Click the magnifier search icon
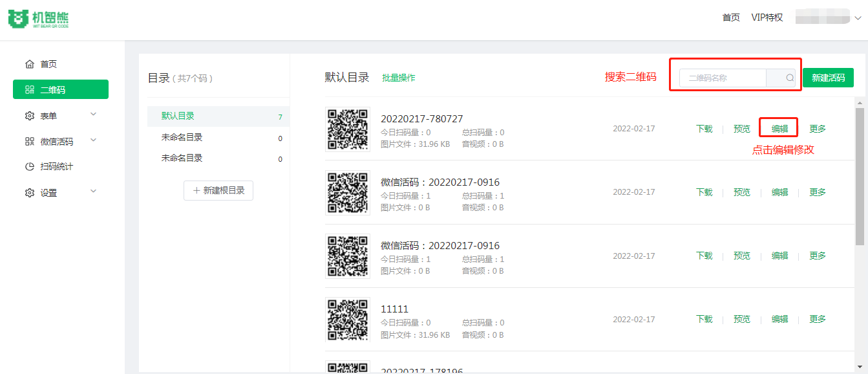 point(790,78)
